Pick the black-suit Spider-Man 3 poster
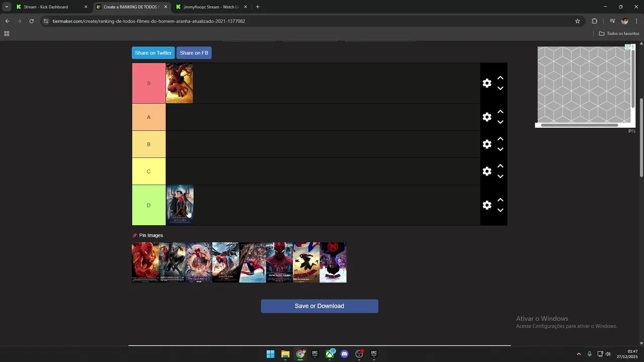Screen dimensions: 644x362 pos(172,262)
